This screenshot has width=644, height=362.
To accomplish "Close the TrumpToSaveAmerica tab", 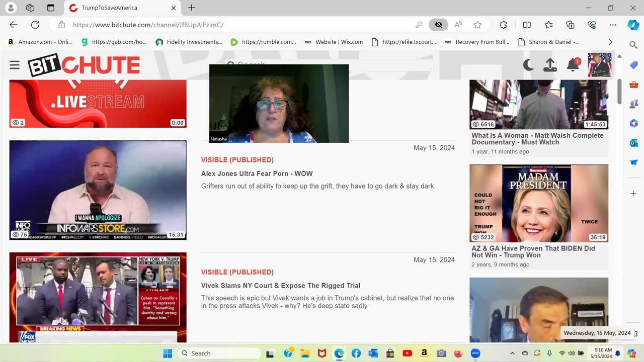I will [x=173, y=8].
